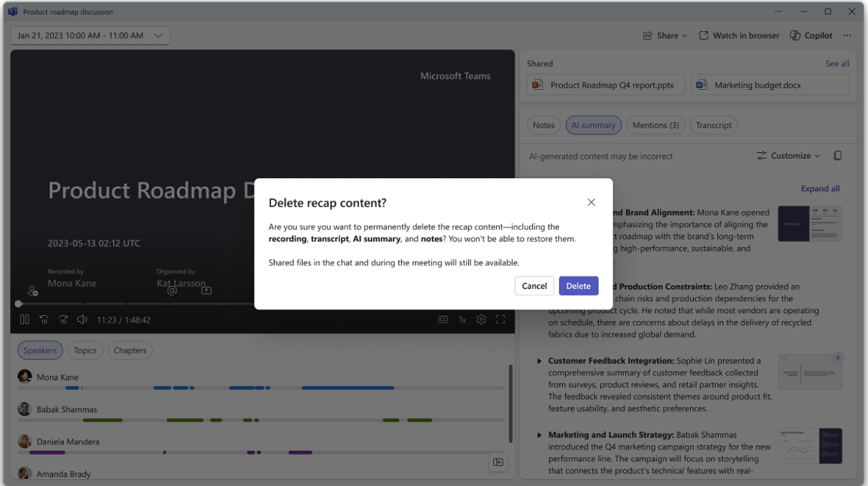Click the speakers list scrollbar
This screenshot has height=486, width=868.
click(x=510, y=403)
